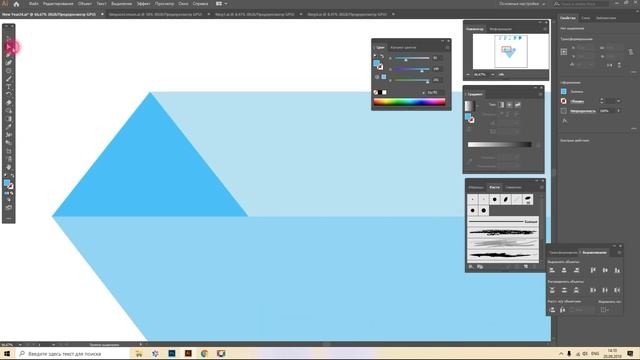Image resolution: width=640 pixels, height=360 pixels.
Task: Expand stroke weight dropdown in Properties
Action: pyautogui.click(x=618, y=101)
